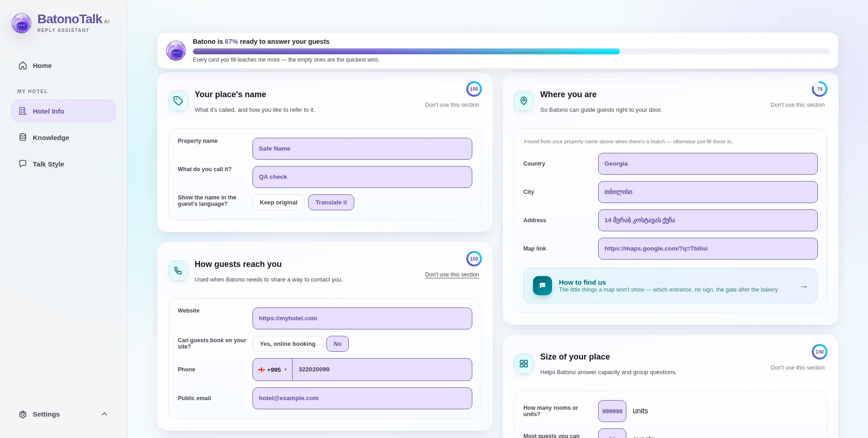Click Don't use this section for Where you are
868x438 pixels.
click(x=797, y=105)
